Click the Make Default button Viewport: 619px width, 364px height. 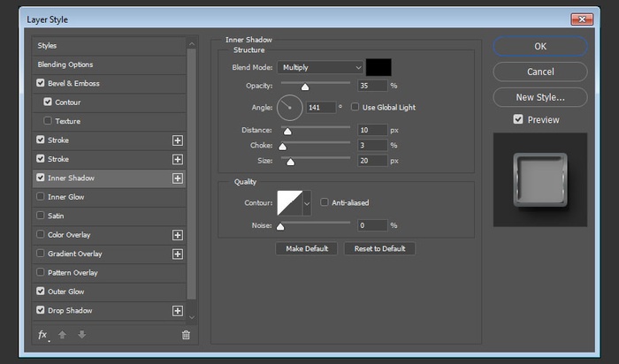307,249
